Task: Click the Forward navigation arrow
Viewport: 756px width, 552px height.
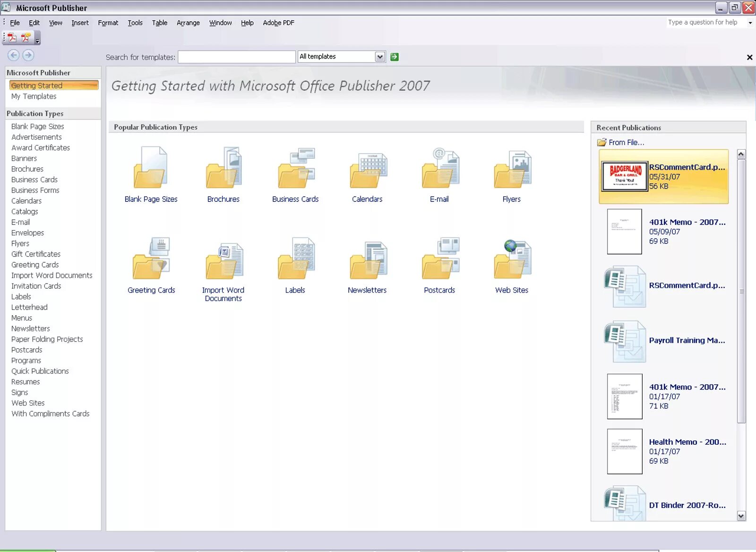Action: point(28,55)
